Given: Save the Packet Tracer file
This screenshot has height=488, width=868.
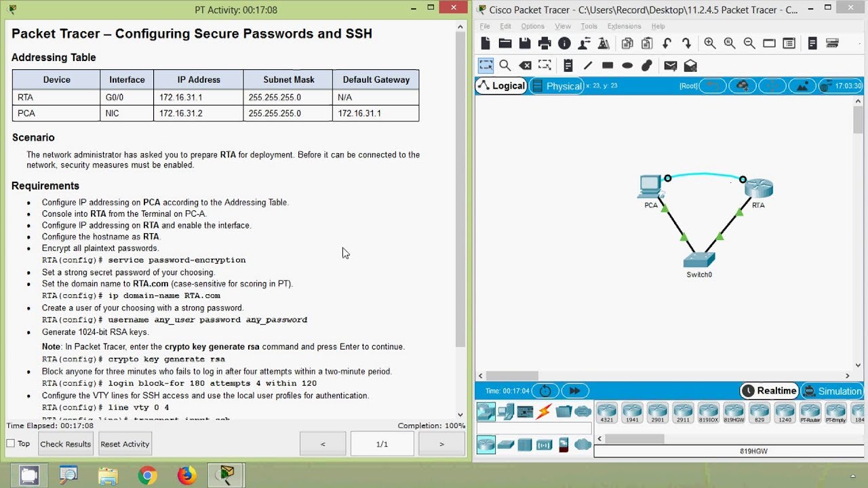Looking at the screenshot, I should [x=525, y=43].
